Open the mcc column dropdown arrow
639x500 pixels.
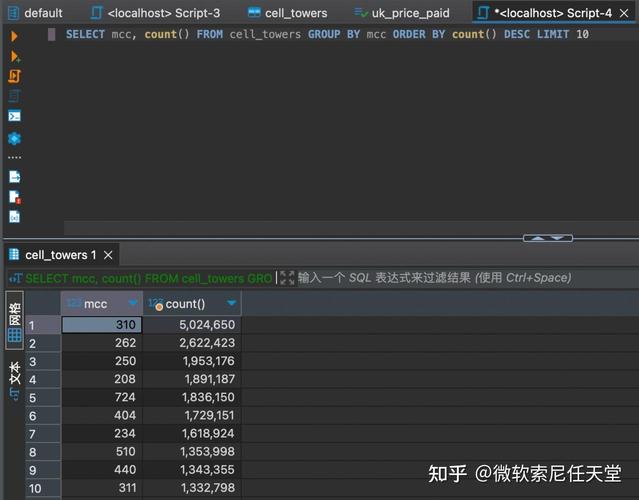pyautogui.click(x=133, y=303)
